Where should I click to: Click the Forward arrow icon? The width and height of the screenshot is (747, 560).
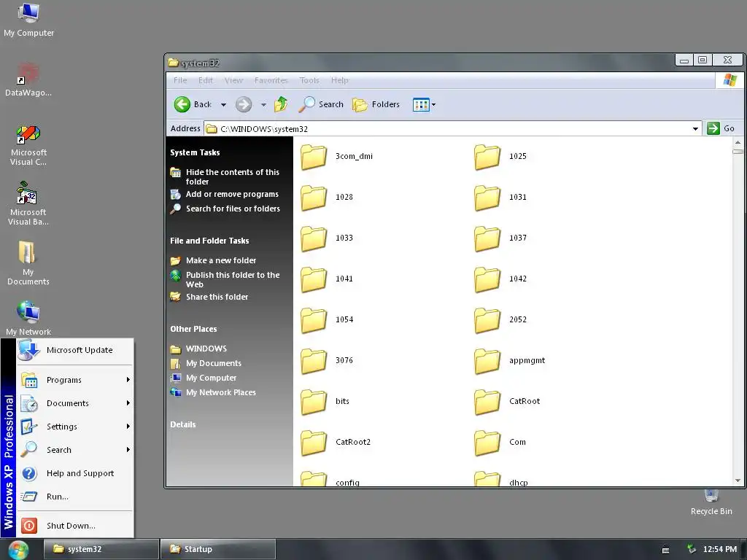coord(244,104)
